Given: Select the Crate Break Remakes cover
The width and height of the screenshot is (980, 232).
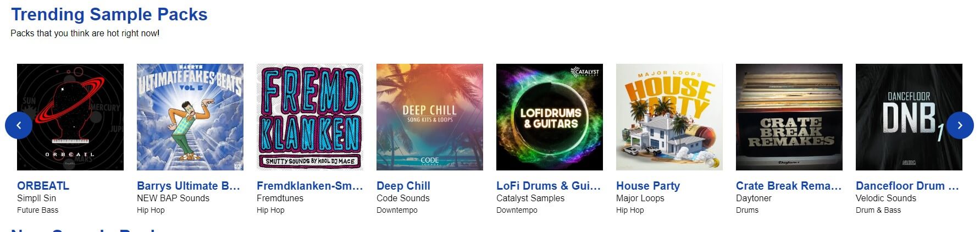Looking at the screenshot, I should [x=789, y=117].
